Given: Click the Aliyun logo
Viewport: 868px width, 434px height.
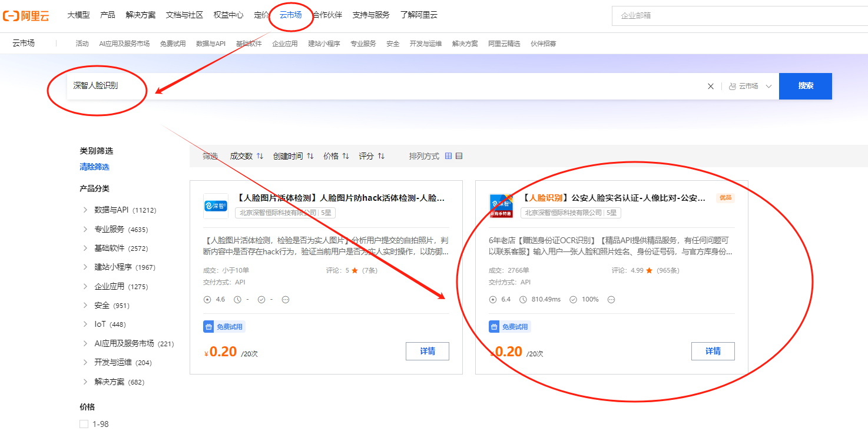Looking at the screenshot, I should point(26,15).
